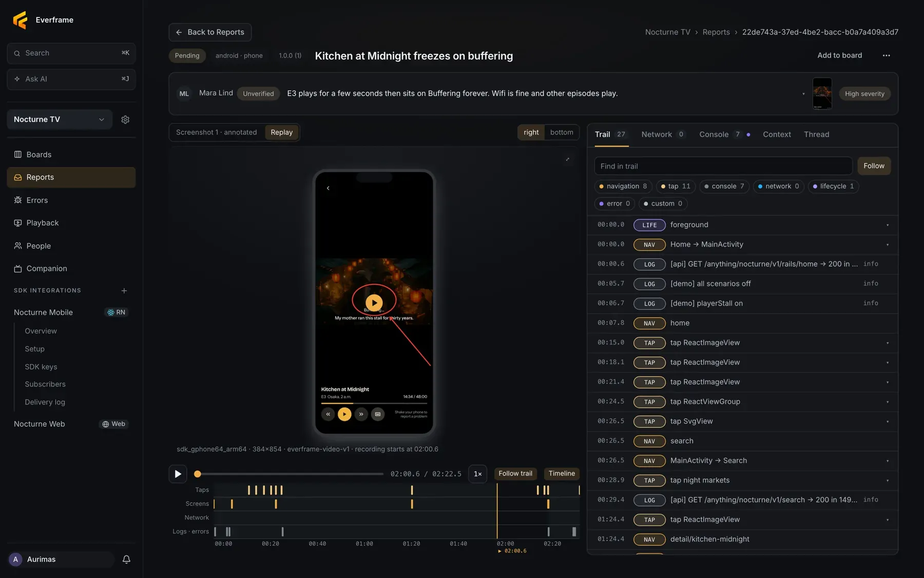Tap the rewind button inside phone preview

[x=328, y=414]
